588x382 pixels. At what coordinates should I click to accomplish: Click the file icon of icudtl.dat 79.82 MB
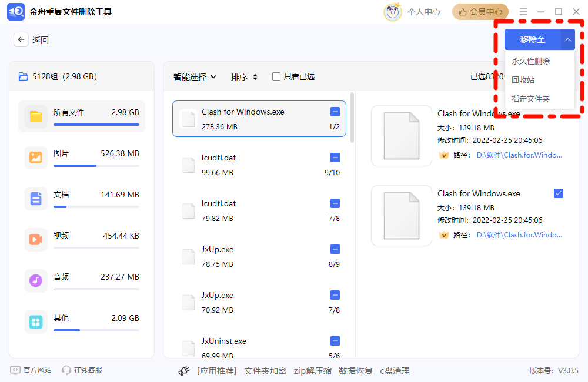(x=188, y=210)
